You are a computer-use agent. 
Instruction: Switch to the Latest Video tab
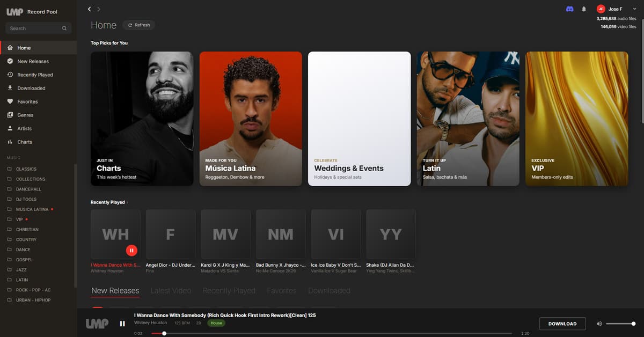(x=171, y=291)
